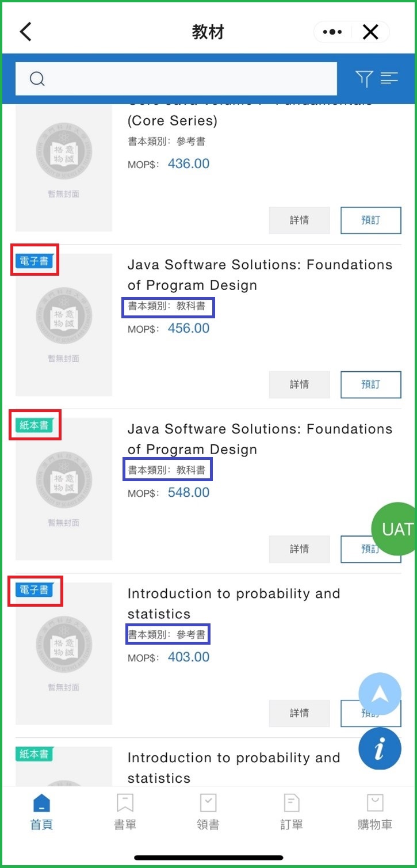The width and height of the screenshot is (417, 868).
Task: Switch to the 書單 tab
Action: tap(125, 812)
